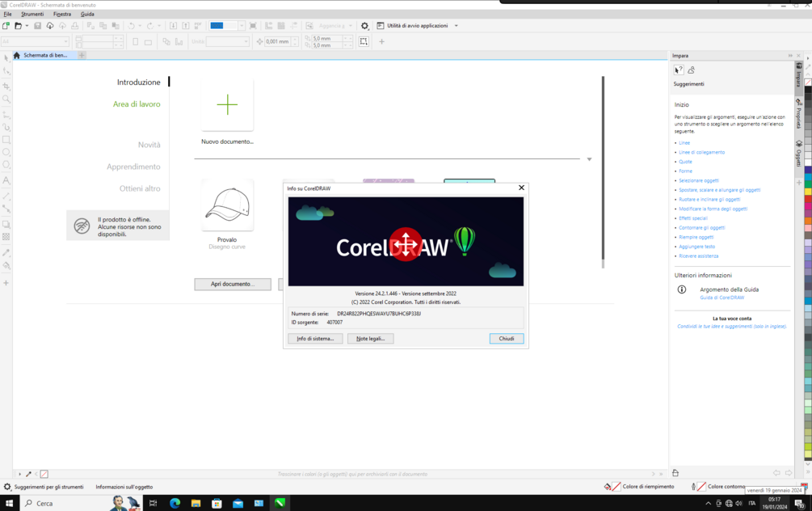Select the Eyedropper tool in toolbox

[6, 252]
